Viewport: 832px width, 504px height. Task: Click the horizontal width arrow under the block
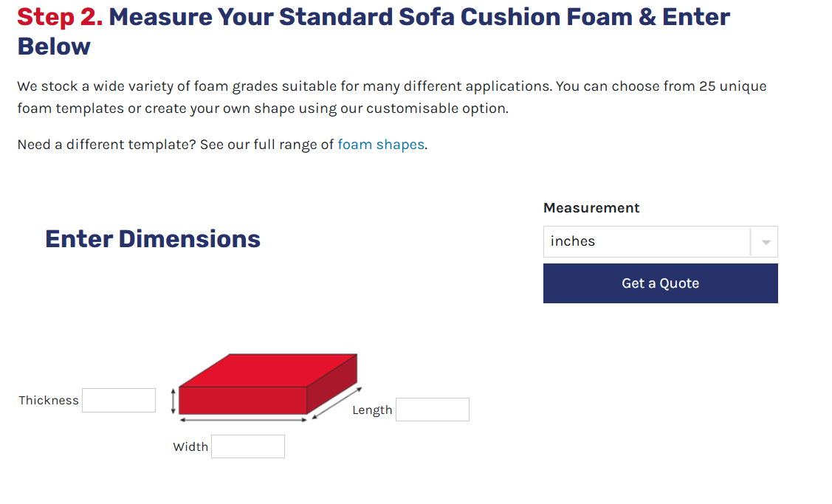point(244,420)
